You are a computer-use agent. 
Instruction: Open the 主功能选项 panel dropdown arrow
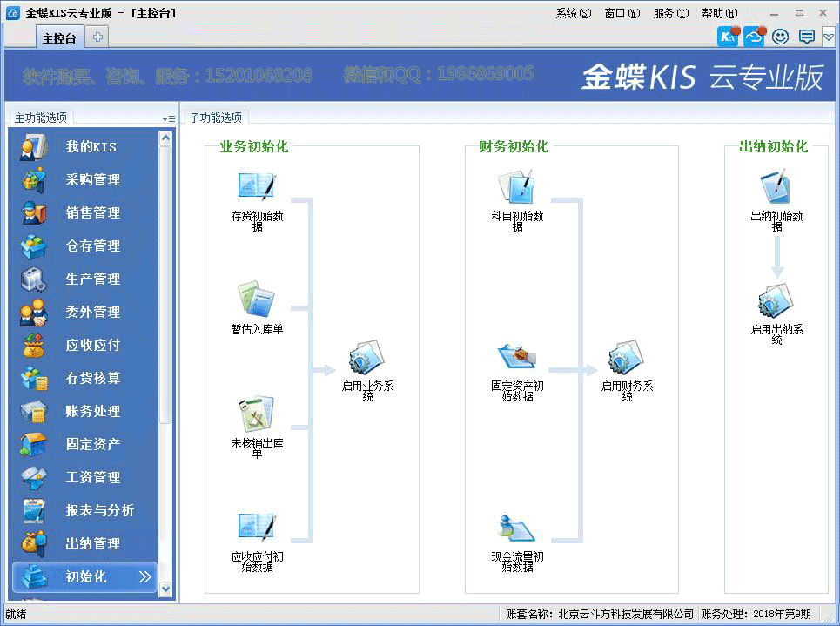[x=169, y=118]
